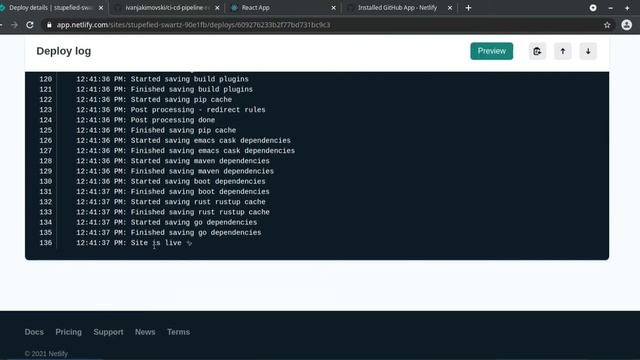The height and width of the screenshot is (360, 640).
Task: Close the ci-cd-pipeline GitHub tab
Action: (217, 8)
